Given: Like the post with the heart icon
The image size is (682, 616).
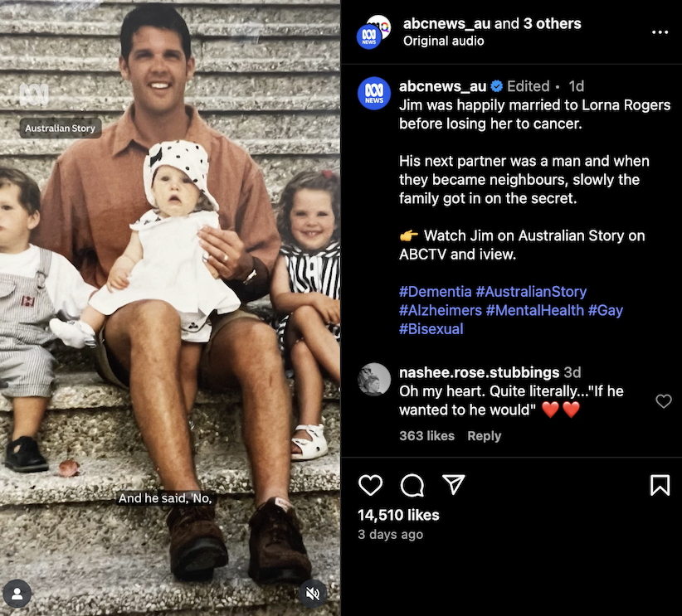Looking at the screenshot, I should 370,485.
